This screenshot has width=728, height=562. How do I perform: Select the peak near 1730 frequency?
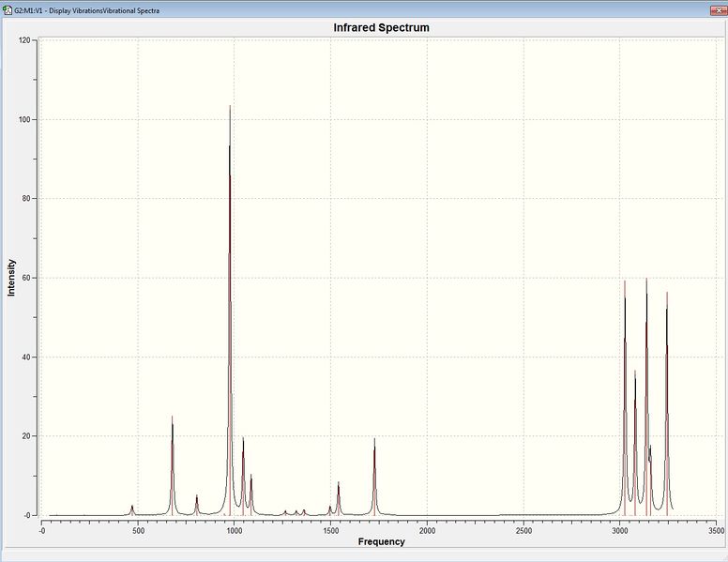[x=374, y=477]
